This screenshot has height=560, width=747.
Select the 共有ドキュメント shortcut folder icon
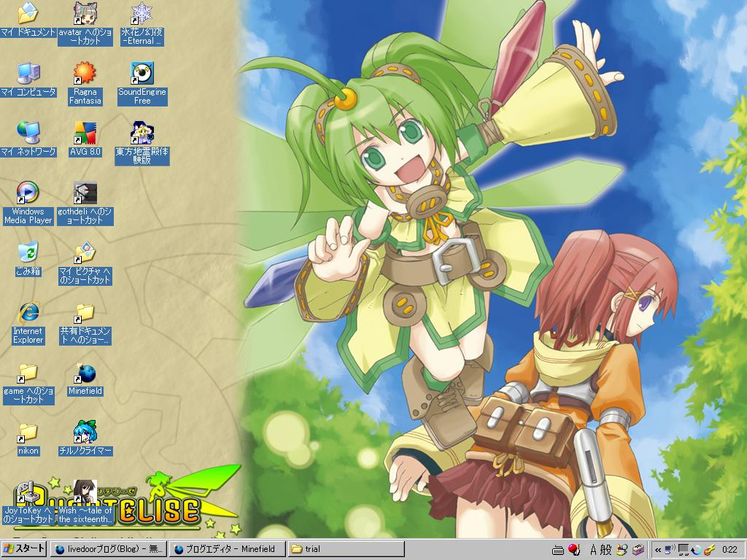(x=85, y=312)
